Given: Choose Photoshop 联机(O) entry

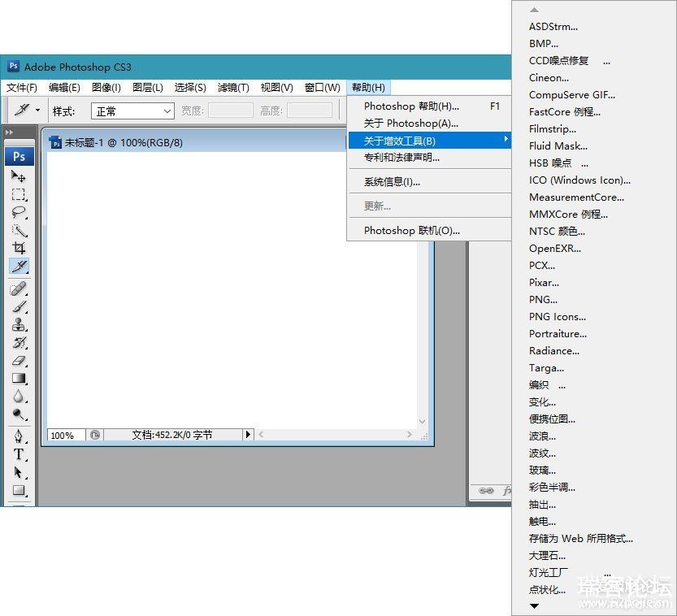Looking at the screenshot, I should 429,231.
